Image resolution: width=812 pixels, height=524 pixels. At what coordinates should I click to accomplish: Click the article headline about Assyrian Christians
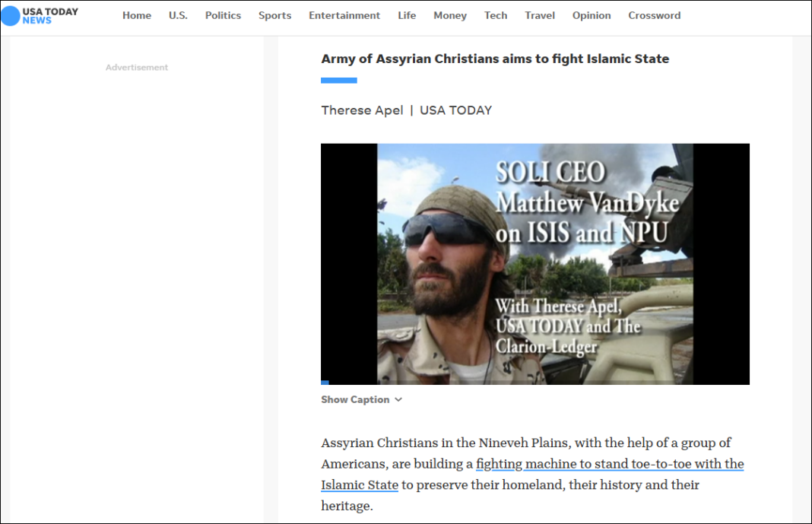click(x=495, y=59)
